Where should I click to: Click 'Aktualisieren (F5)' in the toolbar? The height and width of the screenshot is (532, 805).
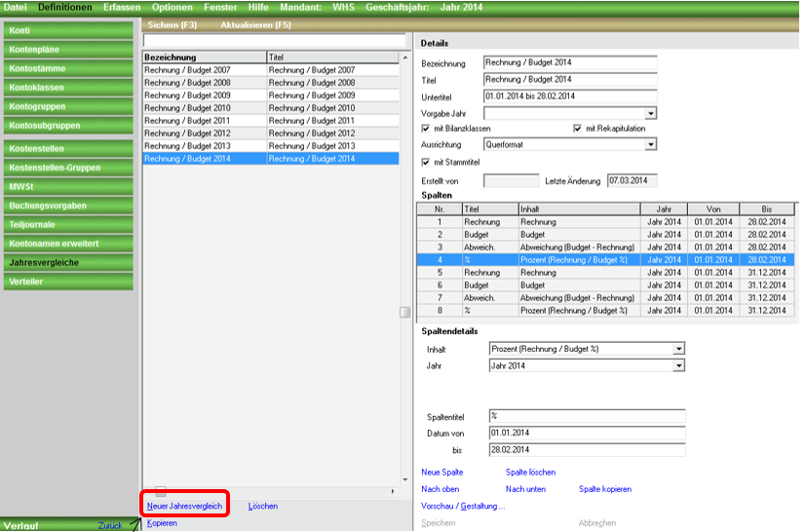pyautogui.click(x=255, y=21)
